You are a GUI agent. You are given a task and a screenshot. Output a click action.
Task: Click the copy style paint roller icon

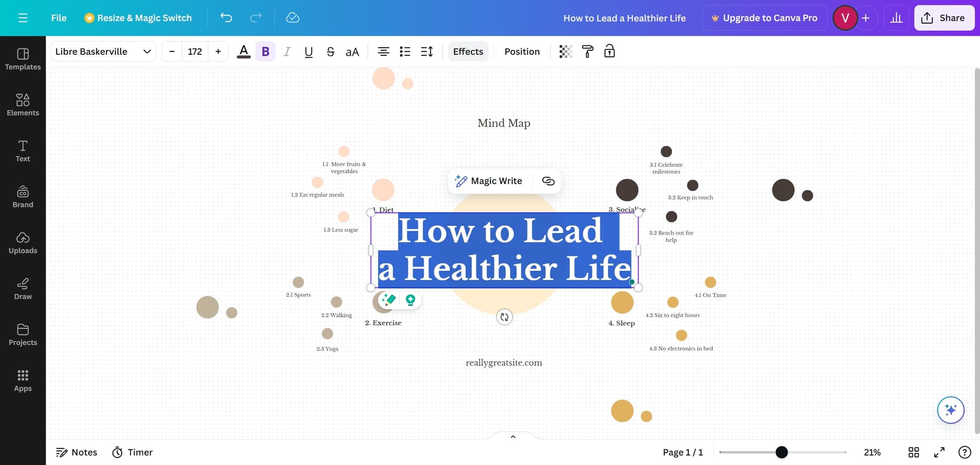pos(588,51)
